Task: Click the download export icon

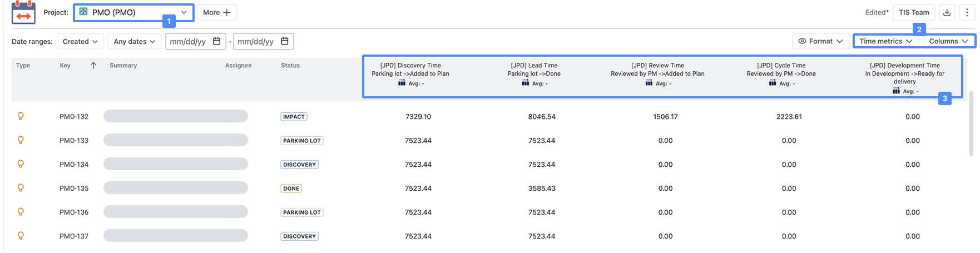Action: [x=947, y=12]
